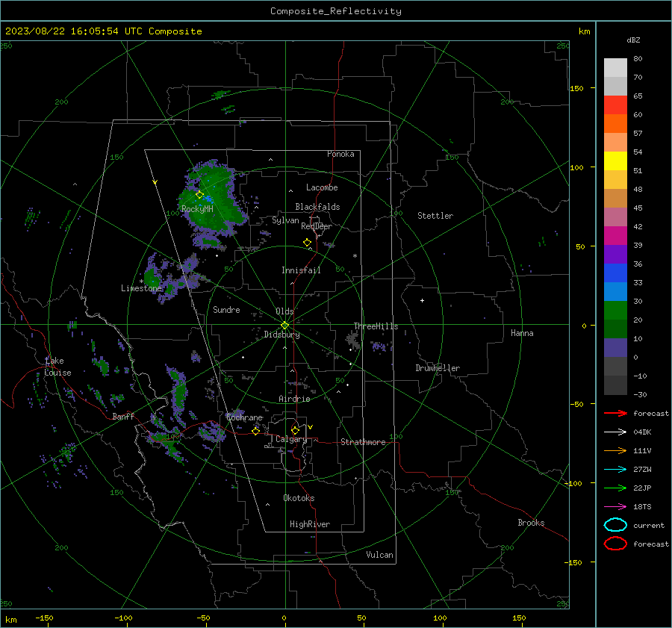Click the Didsbury town label
The image size is (672, 628).
281,335
